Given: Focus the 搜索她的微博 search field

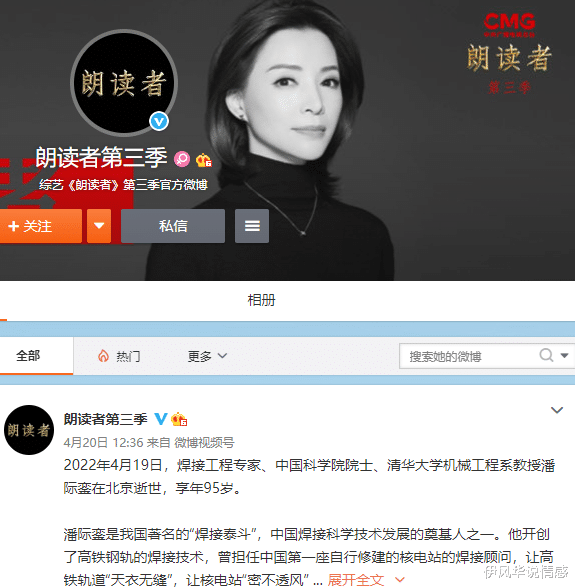Looking at the screenshot, I should [x=468, y=356].
